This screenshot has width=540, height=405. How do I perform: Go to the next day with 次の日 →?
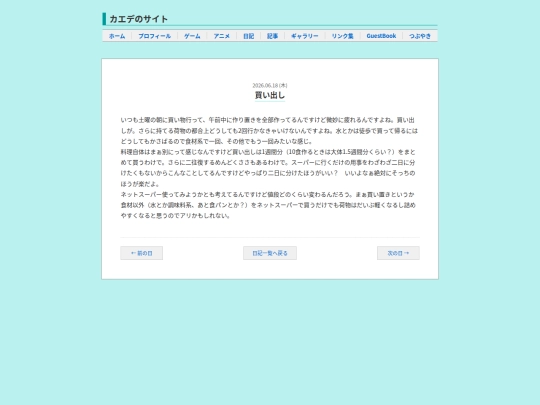[398, 253]
